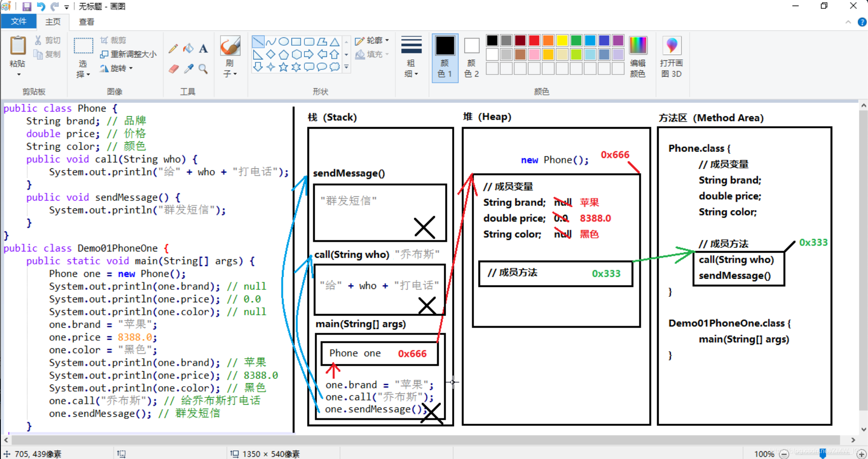Click the zoom slider handle

coord(823,454)
